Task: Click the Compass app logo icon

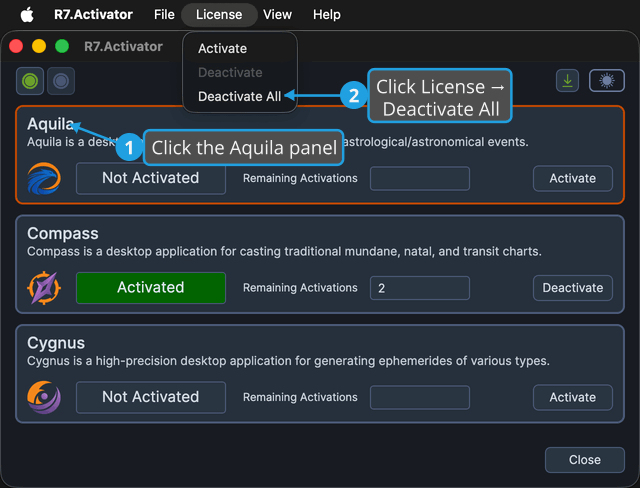Action: click(x=44, y=288)
